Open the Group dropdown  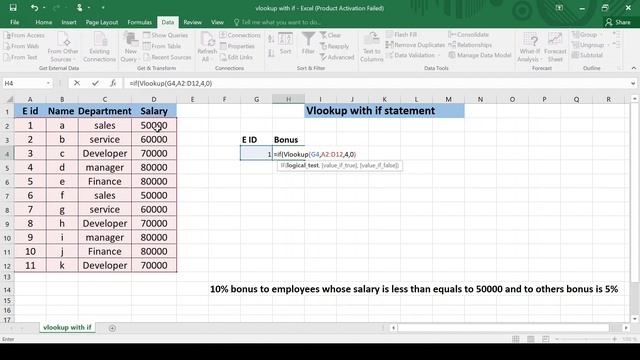pyautogui.click(x=587, y=35)
